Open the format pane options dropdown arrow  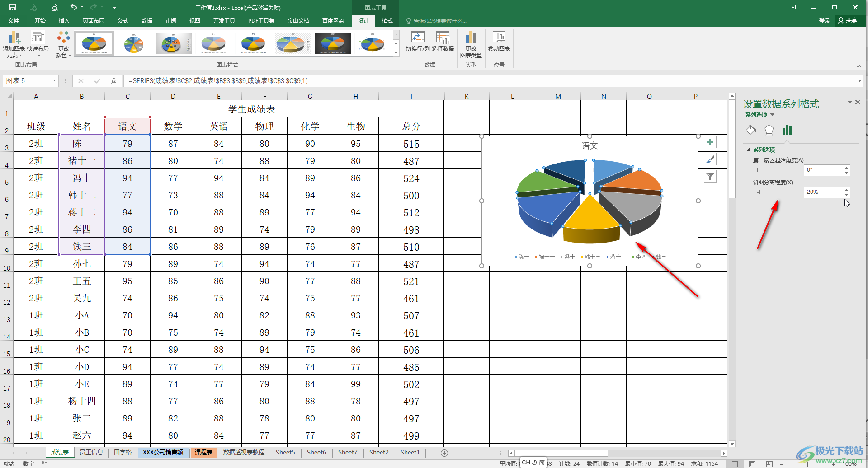pyautogui.click(x=849, y=103)
